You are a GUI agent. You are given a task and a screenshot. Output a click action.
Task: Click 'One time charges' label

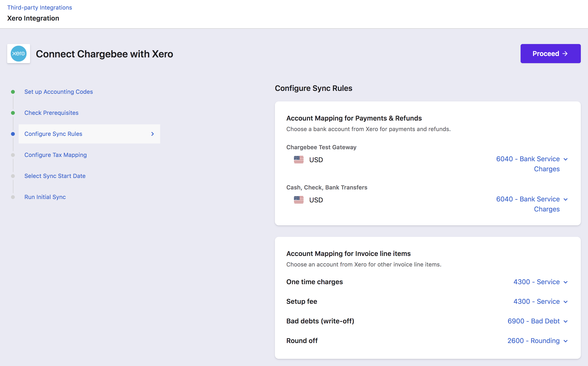click(x=315, y=282)
